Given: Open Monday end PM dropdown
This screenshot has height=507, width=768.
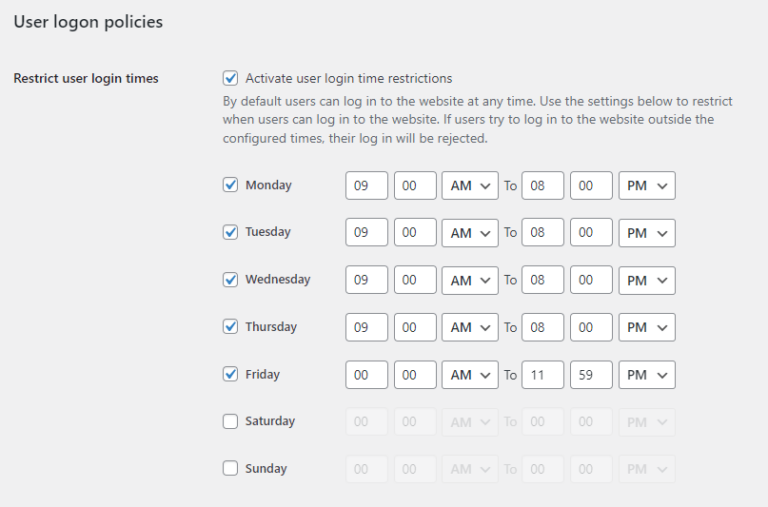Looking at the screenshot, I should click(x=647, y=186).
